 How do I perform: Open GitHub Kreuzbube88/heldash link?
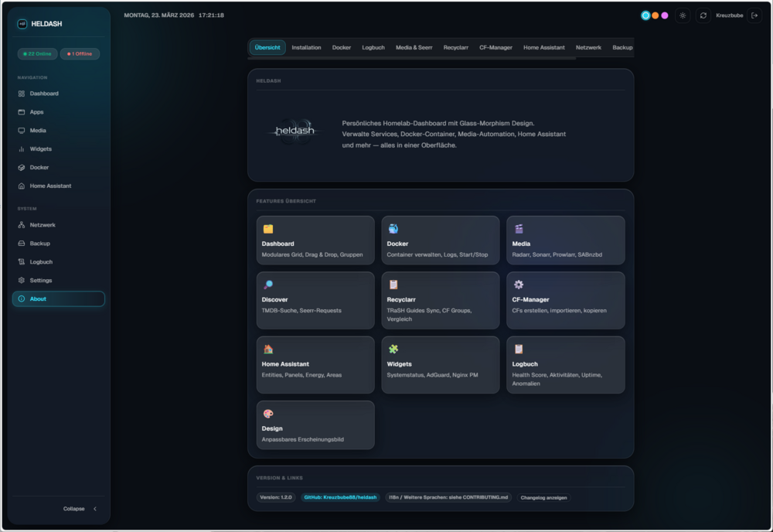[340, 497]
